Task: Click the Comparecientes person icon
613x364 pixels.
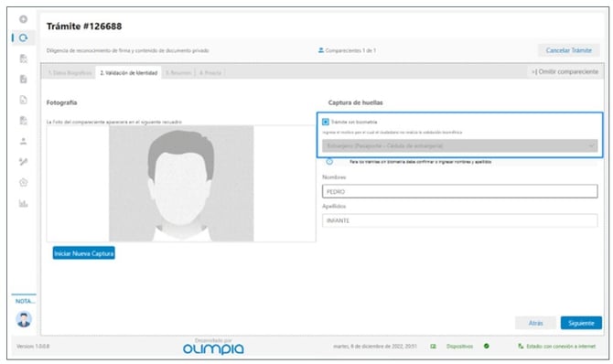Action: (321, 50)
